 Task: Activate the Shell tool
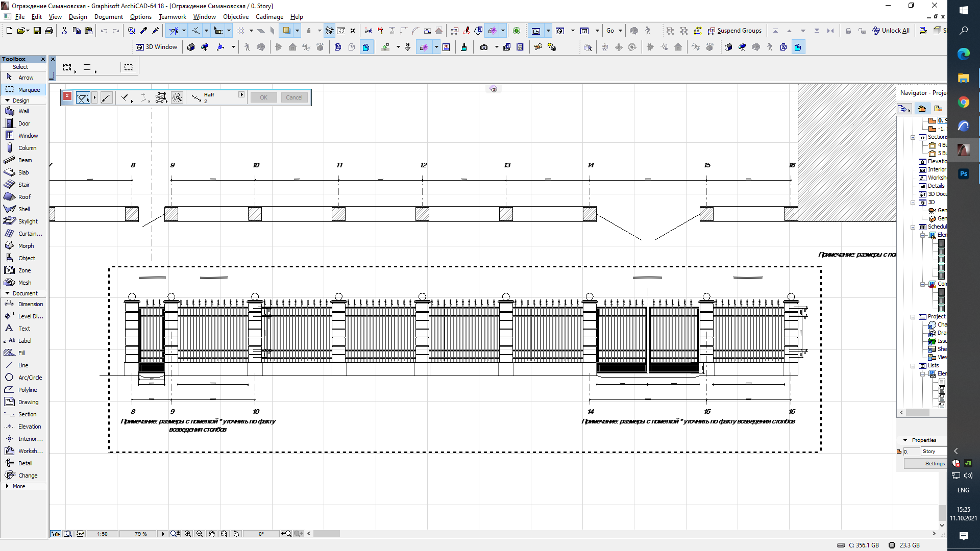24,209
